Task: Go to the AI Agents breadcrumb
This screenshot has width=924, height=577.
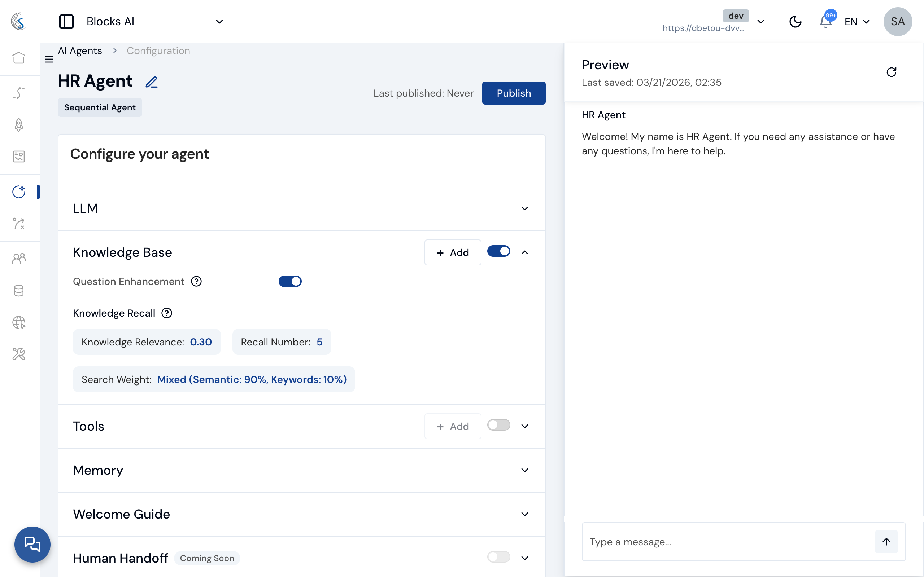Action: click(80, 51)
